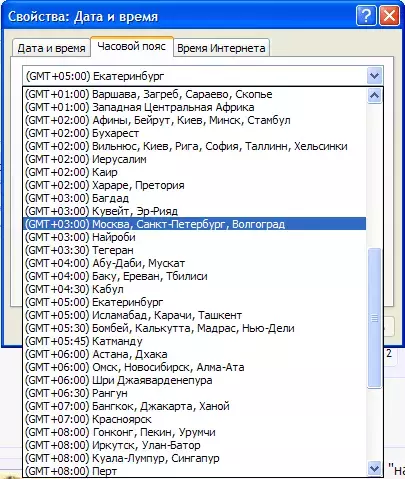The width and height of the screenshot is (405, 479).
Task: Select Вильнюс, Киев, Рига, София, Таллинн, Хельсинки
Action: [x=195, y=146]
